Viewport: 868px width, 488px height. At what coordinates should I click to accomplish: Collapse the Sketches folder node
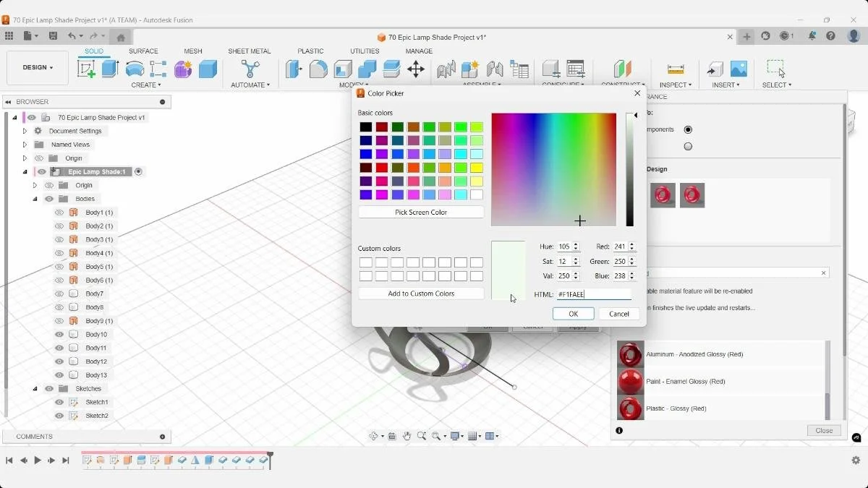click(x=35, y=388)
